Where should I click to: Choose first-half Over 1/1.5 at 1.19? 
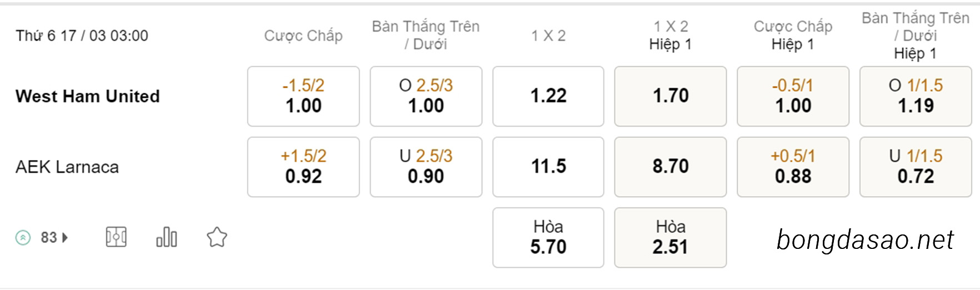click(x=916, y=96)
